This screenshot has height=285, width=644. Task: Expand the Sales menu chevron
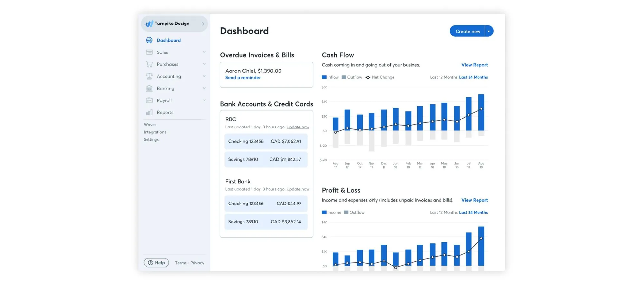point(204,52)
